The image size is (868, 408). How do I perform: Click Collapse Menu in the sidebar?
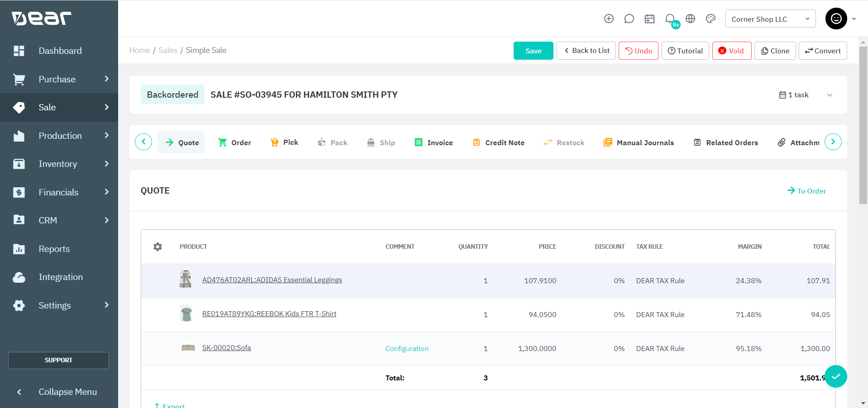(x=59, y=392)
